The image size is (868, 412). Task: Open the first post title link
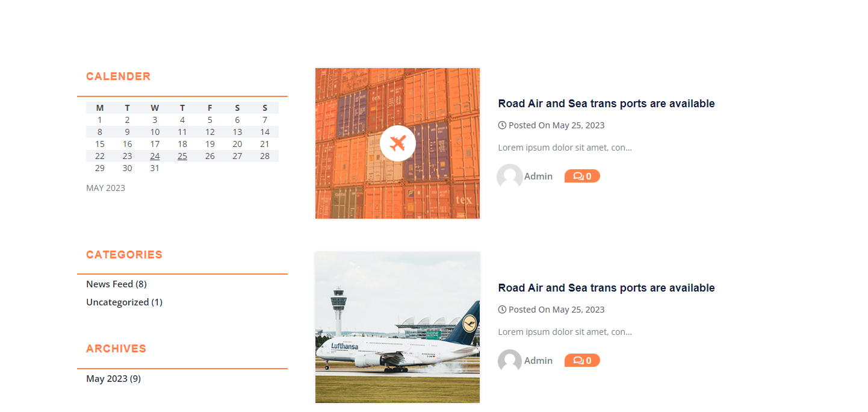tap(606, 104)
